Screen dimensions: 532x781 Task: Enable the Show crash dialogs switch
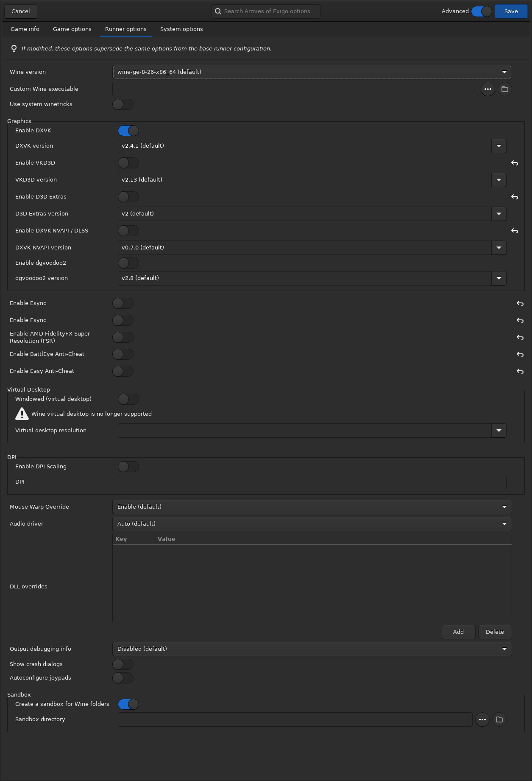pos(123,664)
